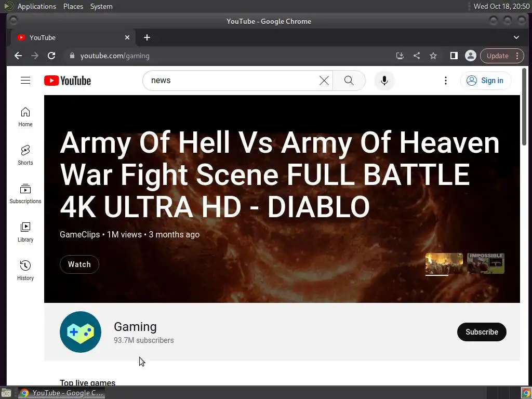Subscribe to the Gaming channel
Viewport: 532px width, 399px height.
[482, 332]
